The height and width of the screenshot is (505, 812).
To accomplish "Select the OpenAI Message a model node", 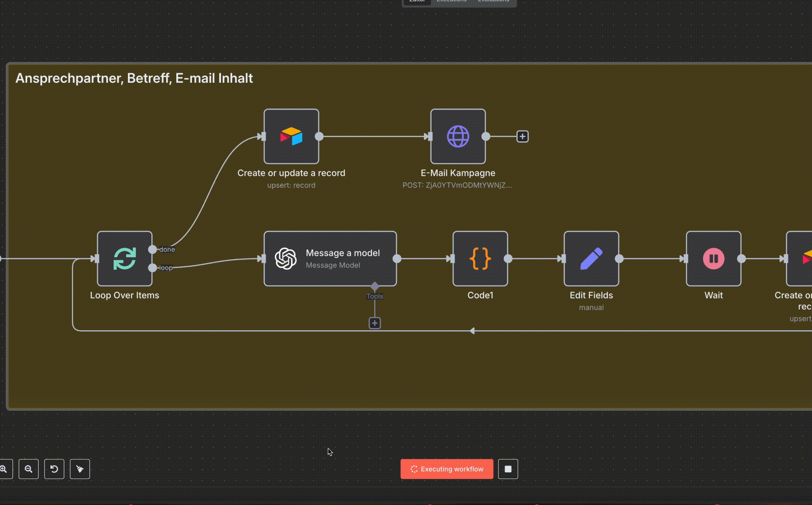I will coord(330,259).
